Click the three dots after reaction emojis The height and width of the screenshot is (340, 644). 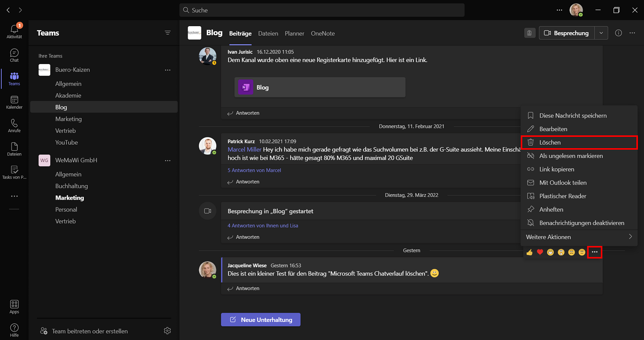[595, 252]
